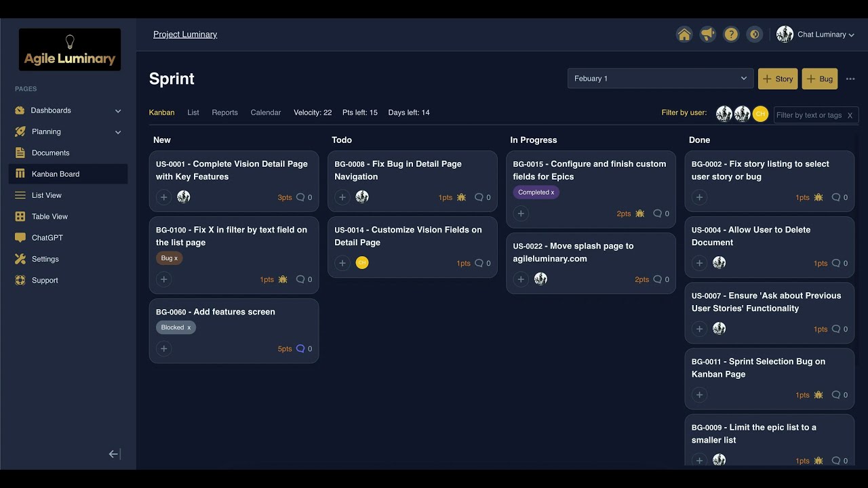Collapse the sidebar with arrow icon
Viewport: 868px width, 488px height.
(x=115, y=454)
